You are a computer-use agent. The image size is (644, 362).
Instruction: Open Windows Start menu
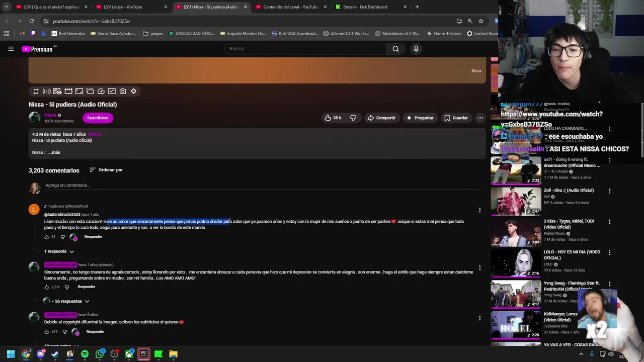[x=11, y=354]
